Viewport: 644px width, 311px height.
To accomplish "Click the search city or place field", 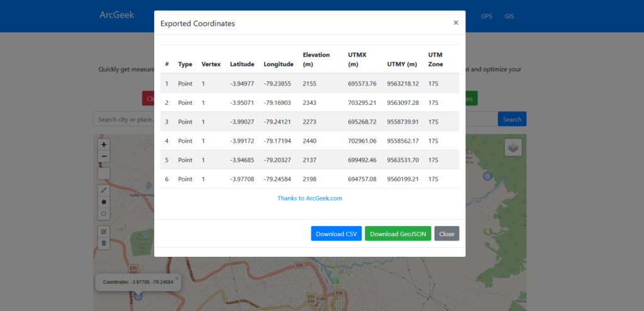I will pos(124,119).
